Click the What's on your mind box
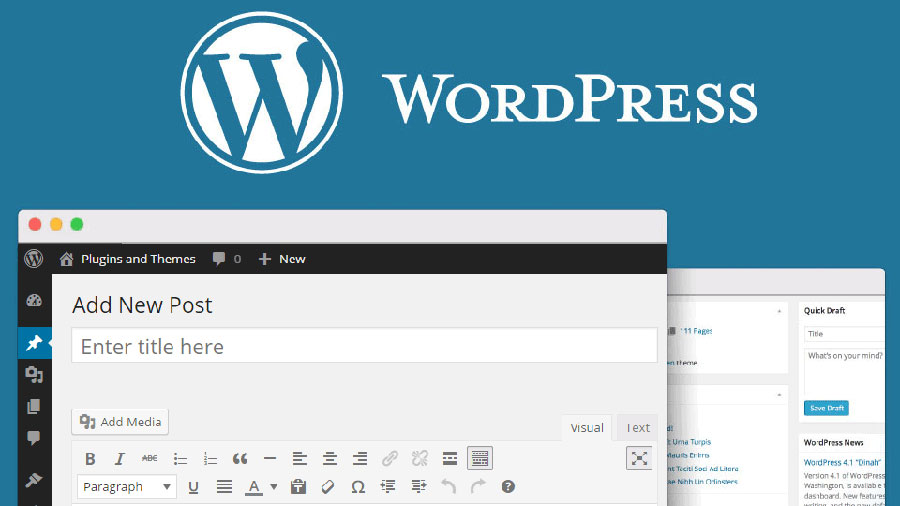This screenshot has height=506, width=900. pyautogui.click(x=844, y=371)
